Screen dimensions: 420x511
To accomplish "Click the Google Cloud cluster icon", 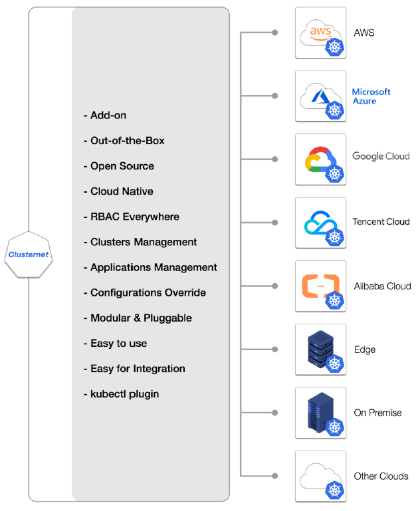I will (320, 159).
